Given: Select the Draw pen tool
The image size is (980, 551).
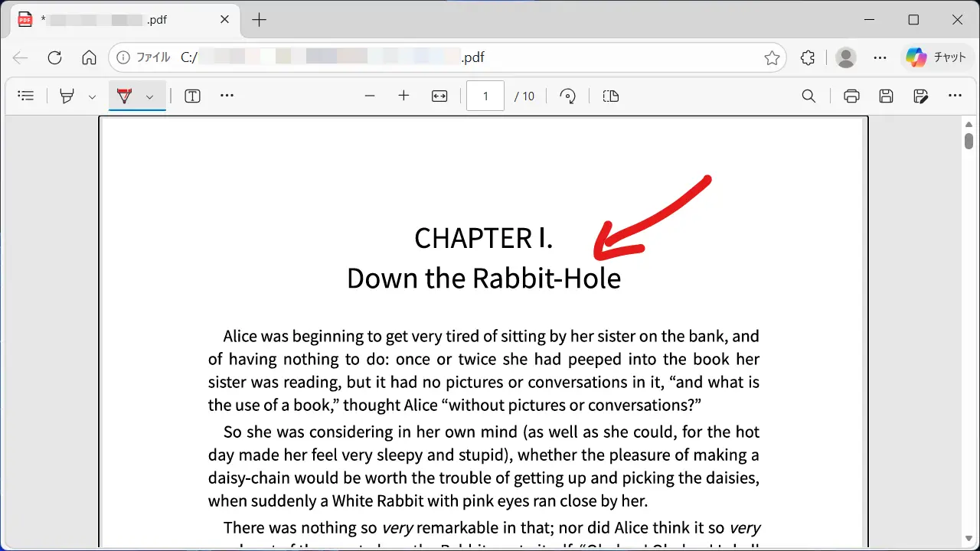Looking at the screenshot, I should click(67, 96).
